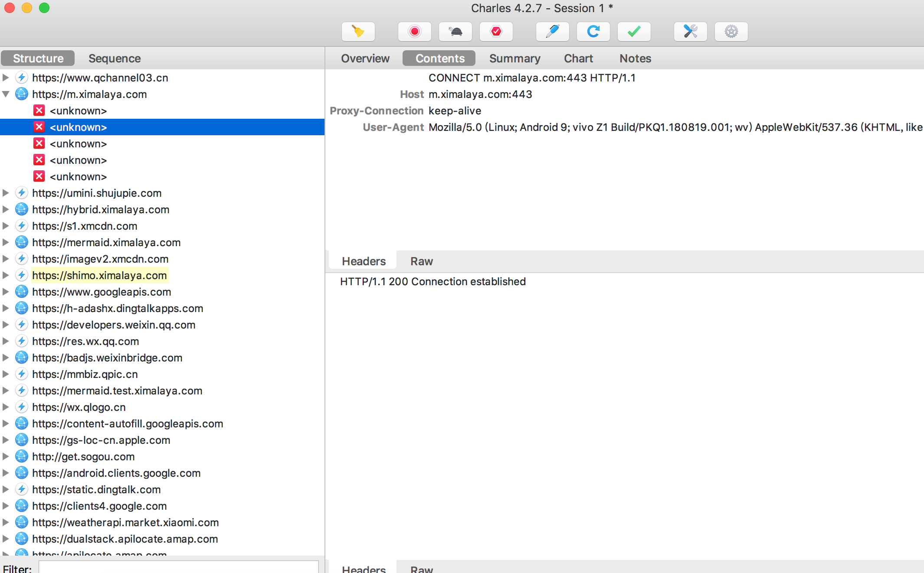Screen dimensions: 924x573
Task: Click red error icon of third unknown request
Action: pos(39,143)
